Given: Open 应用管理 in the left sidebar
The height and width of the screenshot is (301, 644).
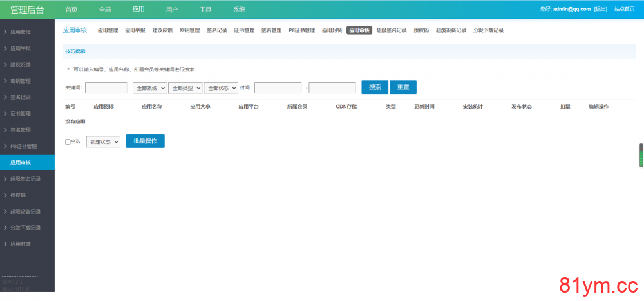Looking at the screenshot, I should pos(21,32).
